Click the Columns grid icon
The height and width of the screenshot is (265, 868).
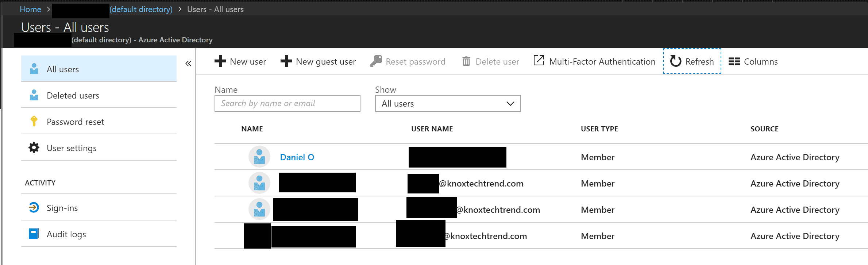pyautogui.click(x=734, y=61)
